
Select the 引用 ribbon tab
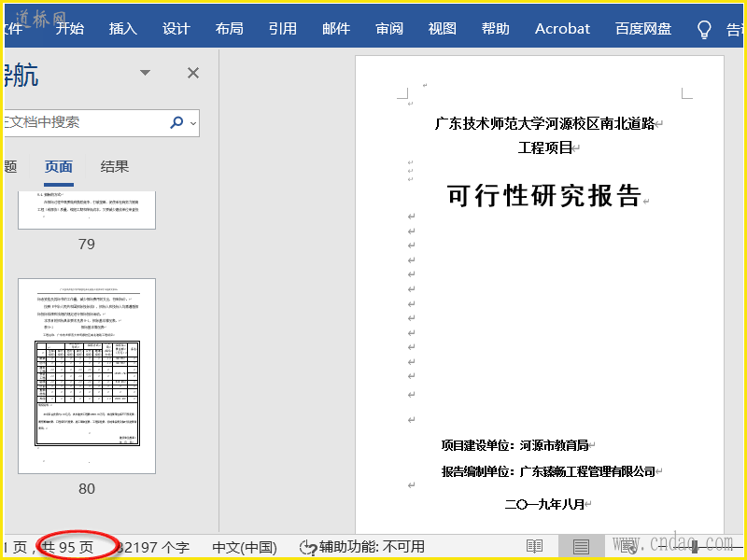[x=283, y=29]
